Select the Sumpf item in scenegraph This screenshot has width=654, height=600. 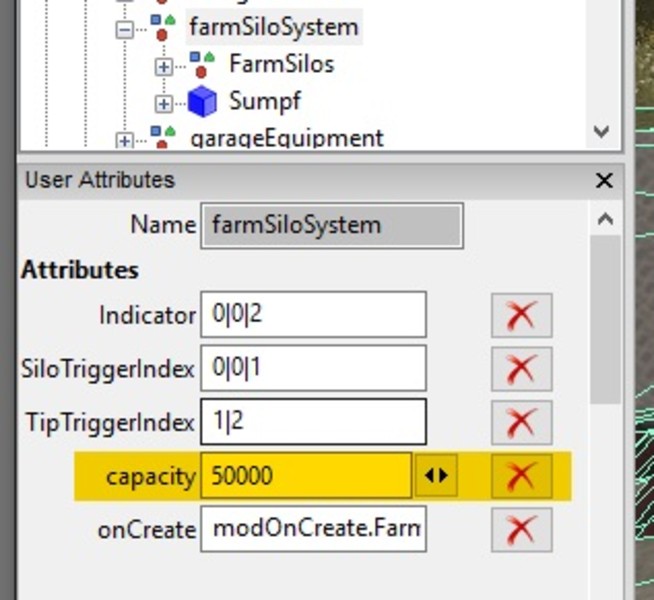point(264,101)
